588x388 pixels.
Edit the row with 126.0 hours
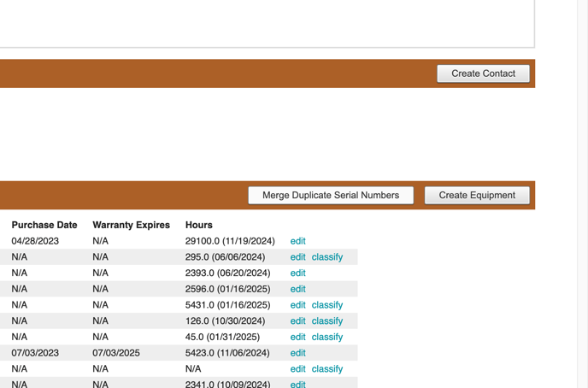tap(297, 321)
